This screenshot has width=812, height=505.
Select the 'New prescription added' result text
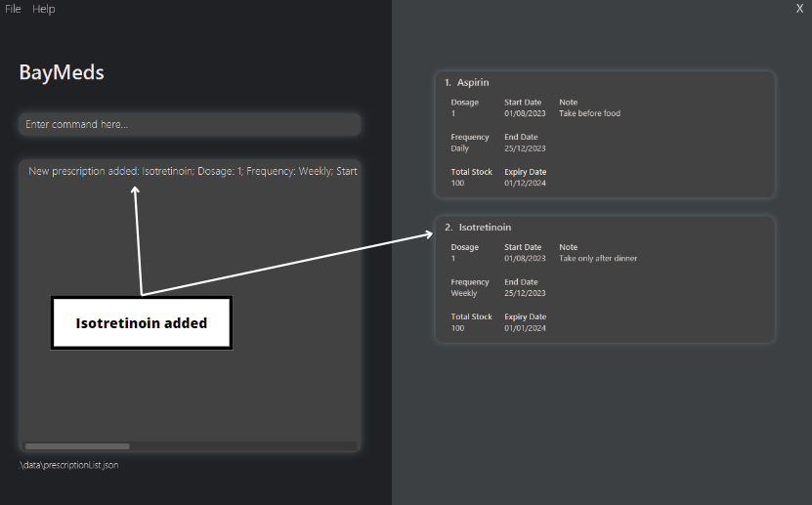(x=192, y=171)
